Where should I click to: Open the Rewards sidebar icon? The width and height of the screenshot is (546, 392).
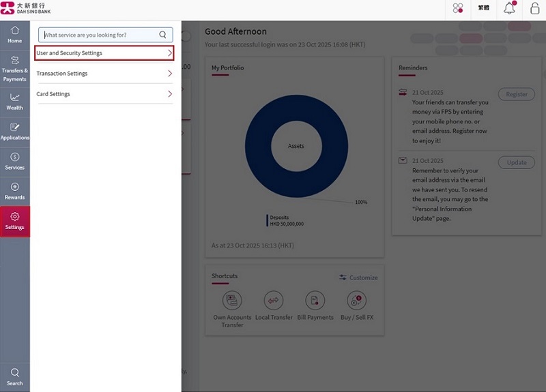coord(14,191)
